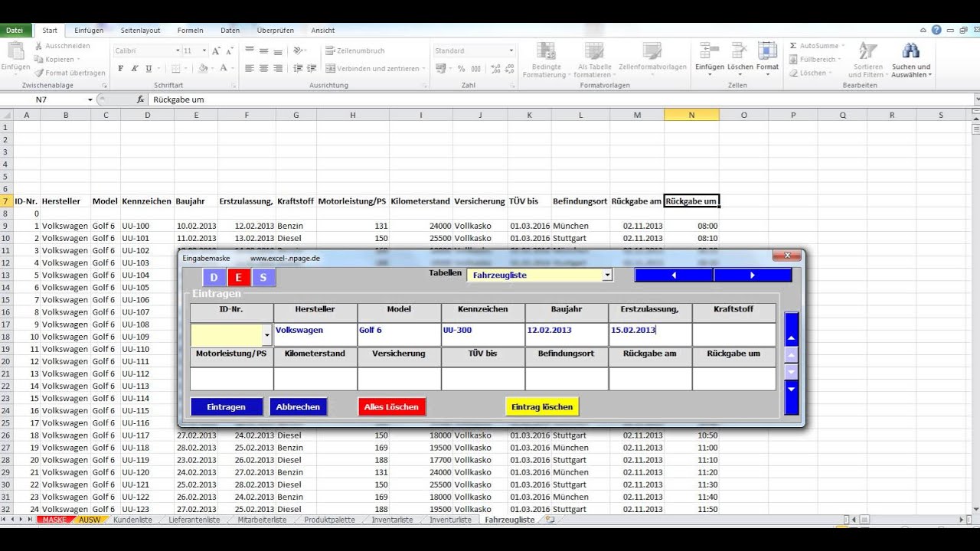This screenshot has height=551, width=980.
Task: Click the AutoSumme sigma icon
Action: 793,46
